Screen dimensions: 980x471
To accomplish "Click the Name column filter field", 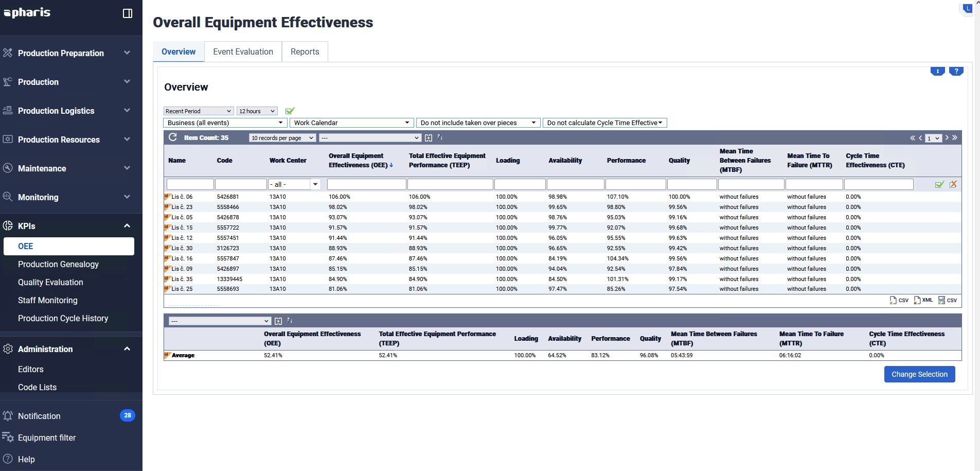I will coord(190,184).
